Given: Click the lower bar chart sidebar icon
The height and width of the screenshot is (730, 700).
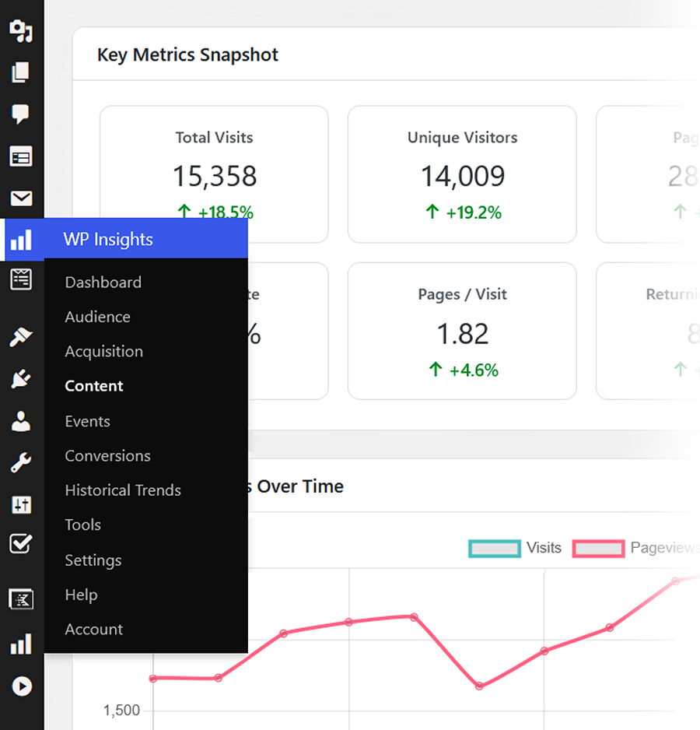Looking at the screenshot, I should click(22, 644).
